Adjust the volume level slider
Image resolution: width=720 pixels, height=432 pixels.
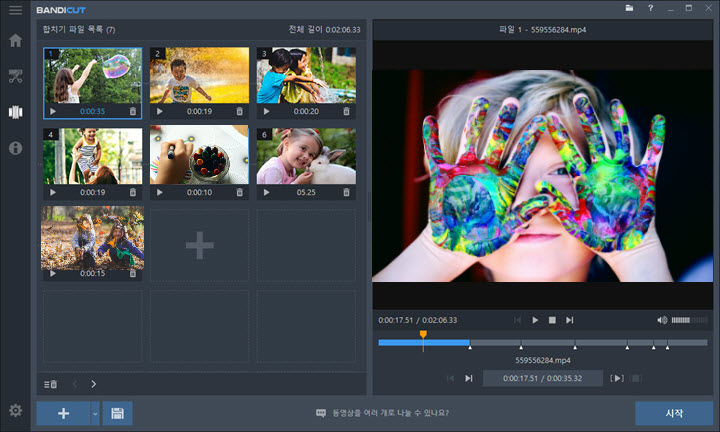coord(689,320)
